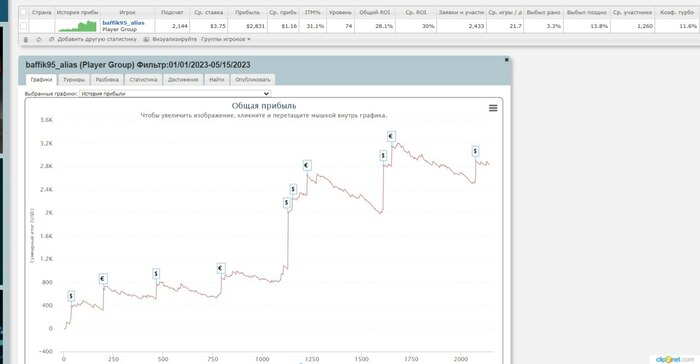
Task: Expand the 'Группы игроков' dropdown
Action: [x=225, y=39]
